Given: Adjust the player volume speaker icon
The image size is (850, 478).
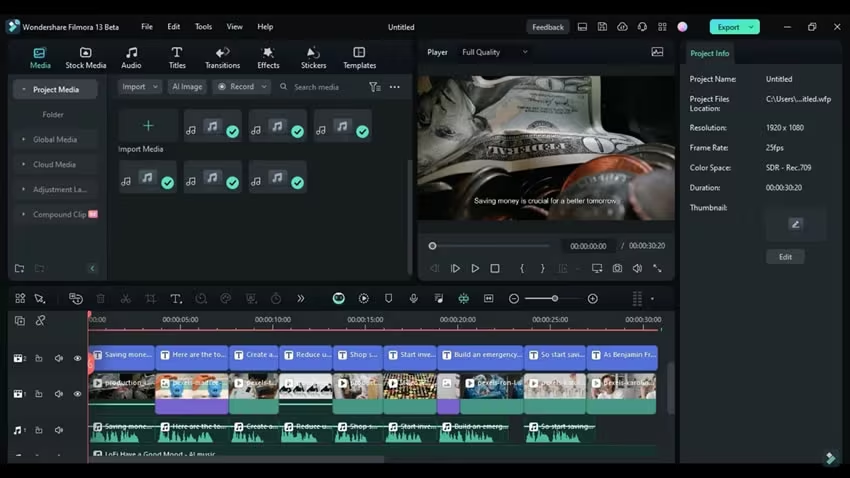Looking at the screenshot, I should pyautogui.click(x=637, y=268).
